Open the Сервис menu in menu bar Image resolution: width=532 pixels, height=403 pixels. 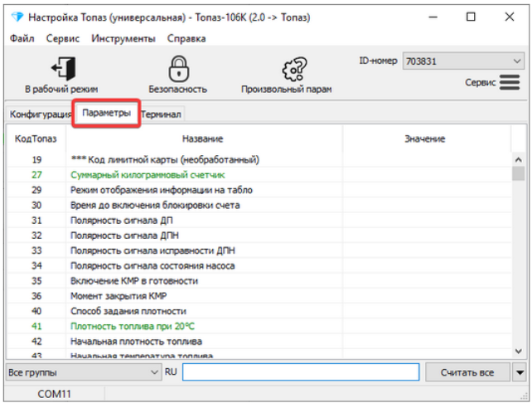pyautogui.click(x=63, y=38)
